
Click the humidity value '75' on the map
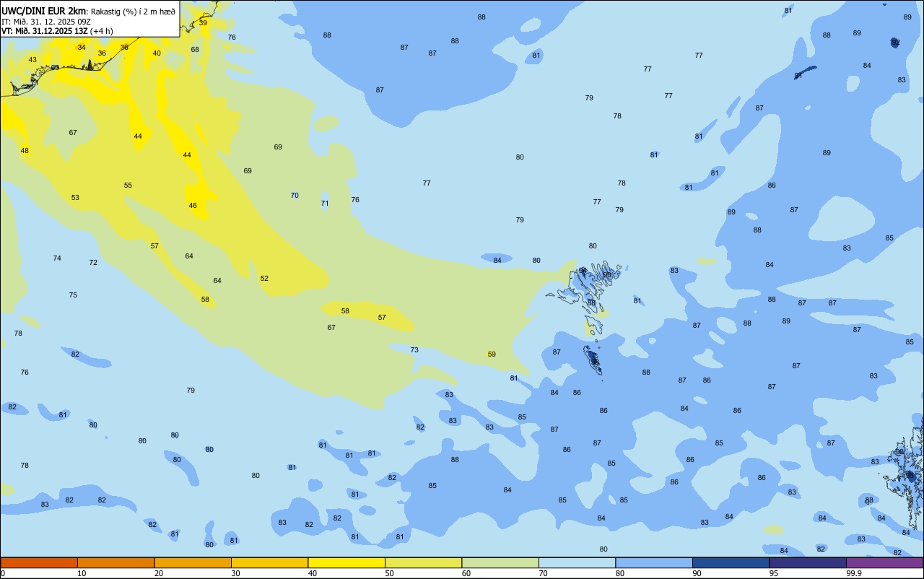pyautogui.click(x=73, y=295)
